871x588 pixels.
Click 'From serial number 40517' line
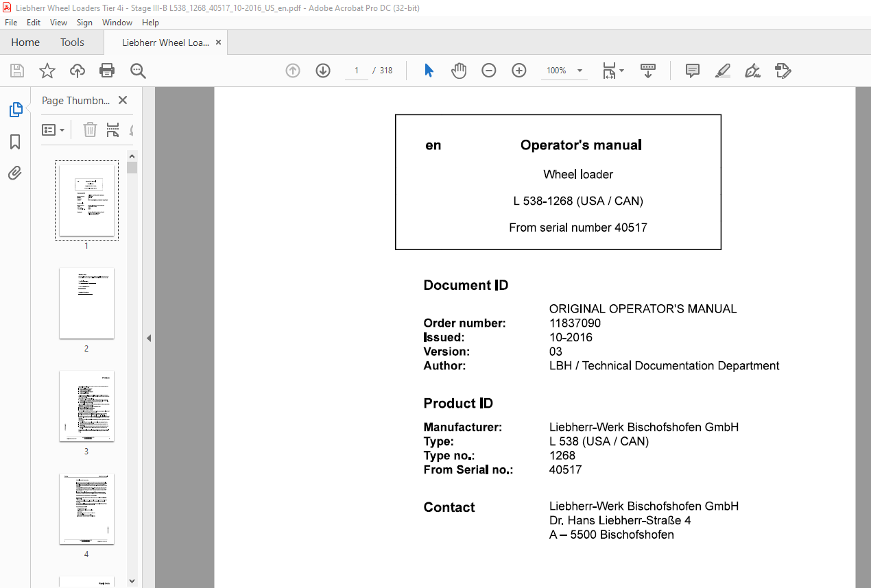578,227
